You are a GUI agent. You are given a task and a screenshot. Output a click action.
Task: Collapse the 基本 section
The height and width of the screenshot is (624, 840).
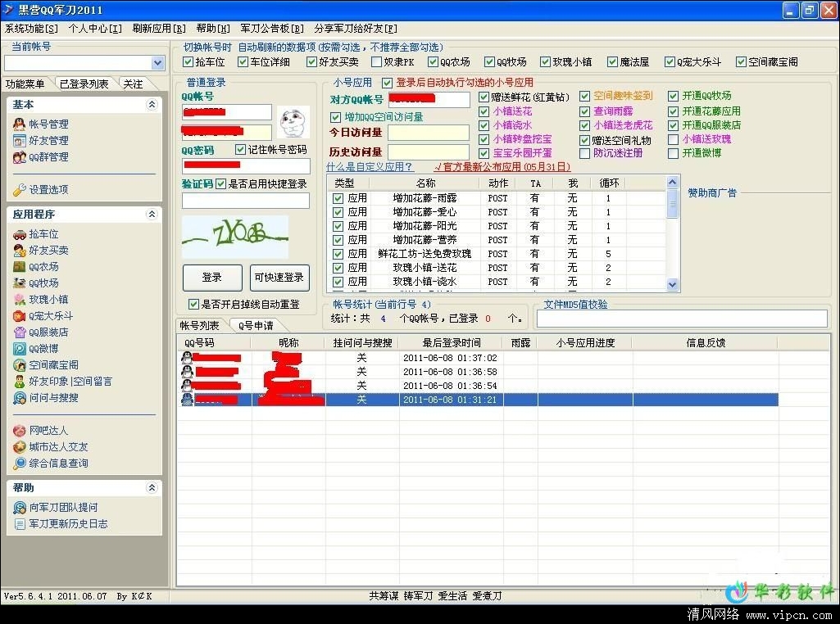152,104
